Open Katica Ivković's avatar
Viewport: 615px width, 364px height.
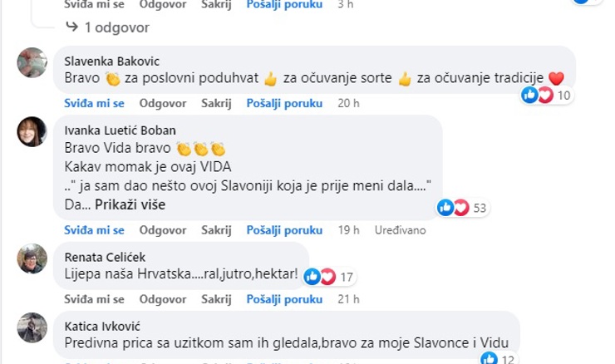(32, 327)
